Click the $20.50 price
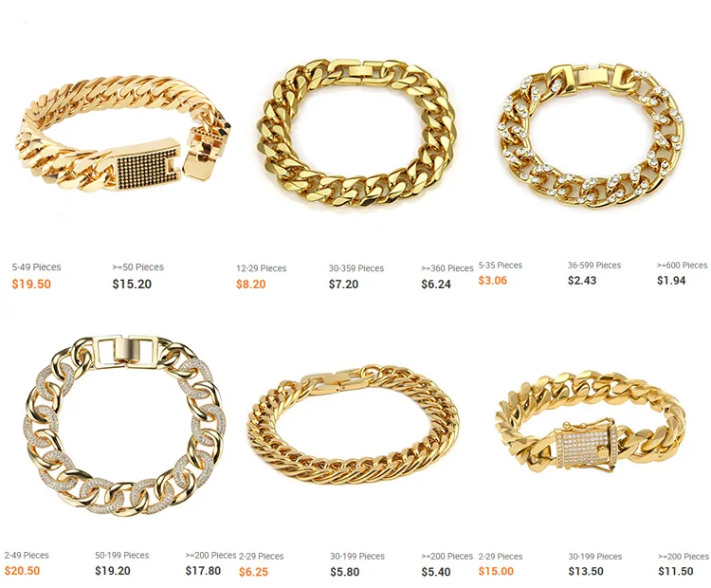Viewport: 711px width, 588px height. pyautogui.click(x=22, y=571)
